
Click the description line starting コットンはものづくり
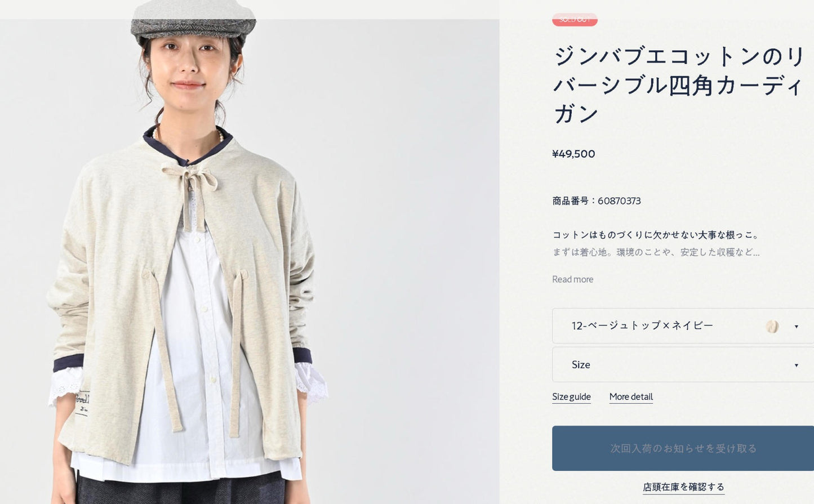[x=657, y=235]
